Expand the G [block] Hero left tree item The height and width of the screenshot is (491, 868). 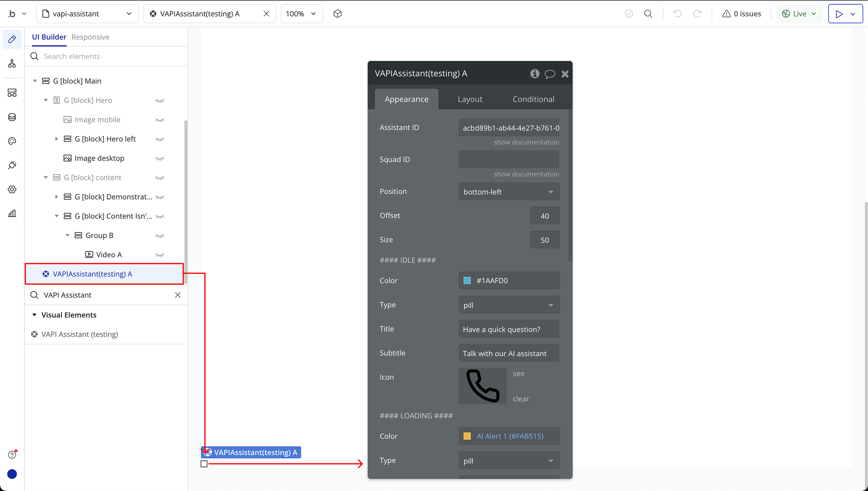[x=57, y=139]
